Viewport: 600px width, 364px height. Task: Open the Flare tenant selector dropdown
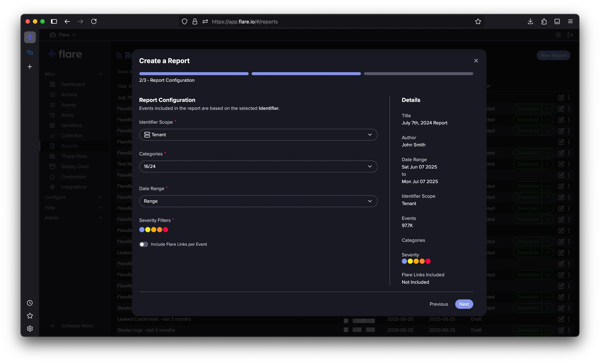63,35
